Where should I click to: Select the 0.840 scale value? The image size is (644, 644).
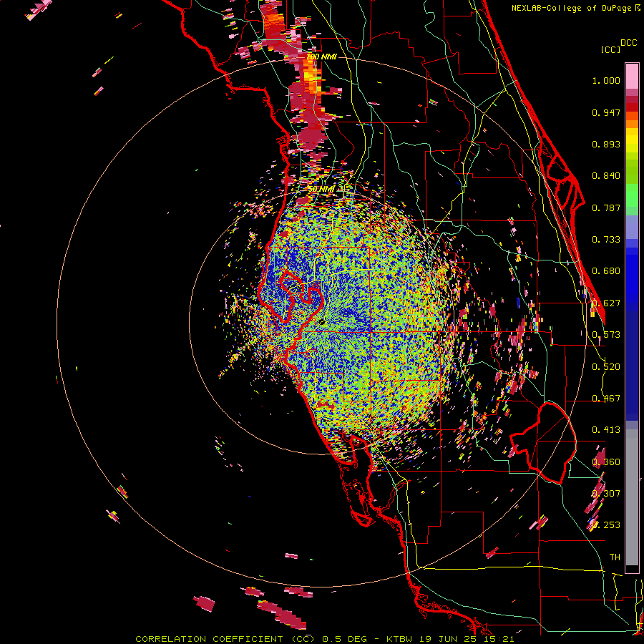(x=606, y=176)
